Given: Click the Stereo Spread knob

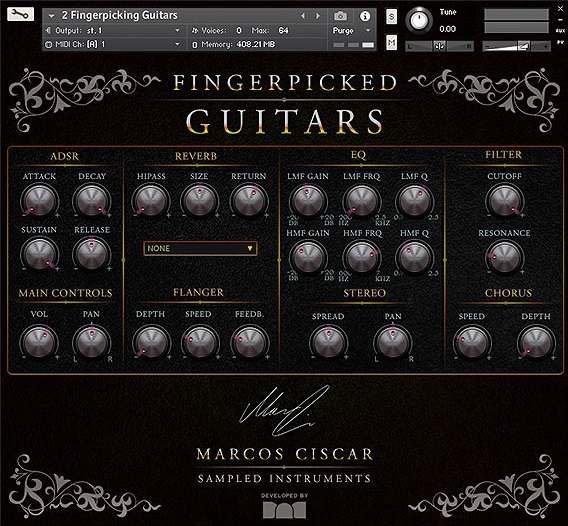Looking at the screenshot, I should click(328, 343).
